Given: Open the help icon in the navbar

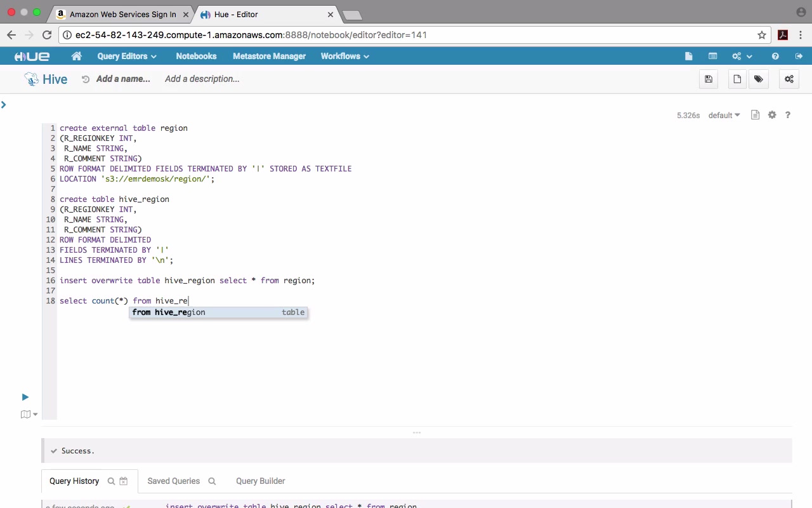Looking at the screenshot, I should [x=775, y=56].
